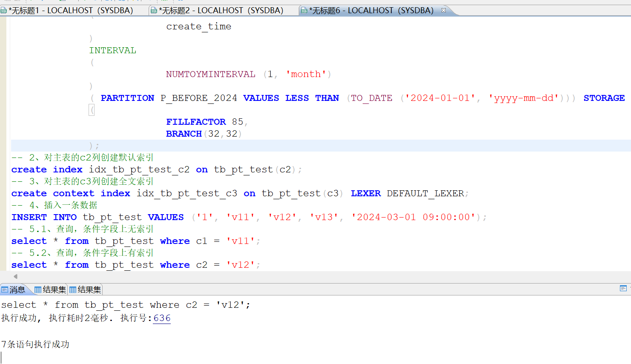Click the STORAGE keyword
The image size is (631, 364).
tap(604, 98)
